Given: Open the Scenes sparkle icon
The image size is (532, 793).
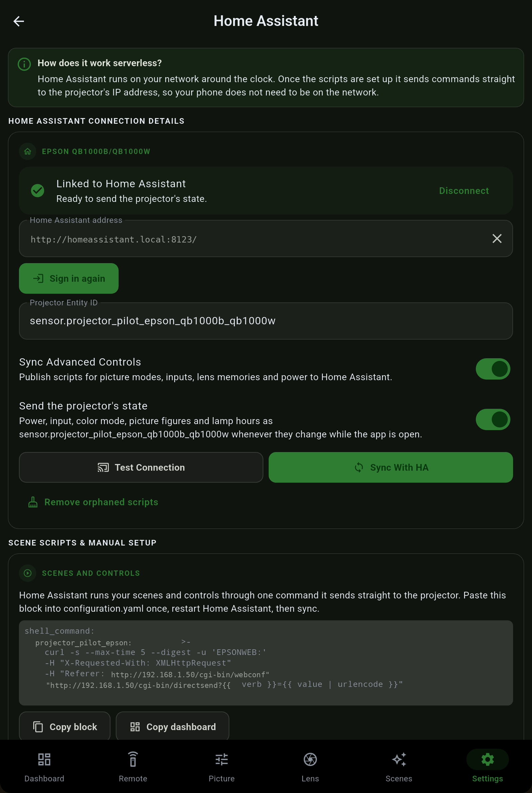Looking at the screenshot, I should [399, 759].
